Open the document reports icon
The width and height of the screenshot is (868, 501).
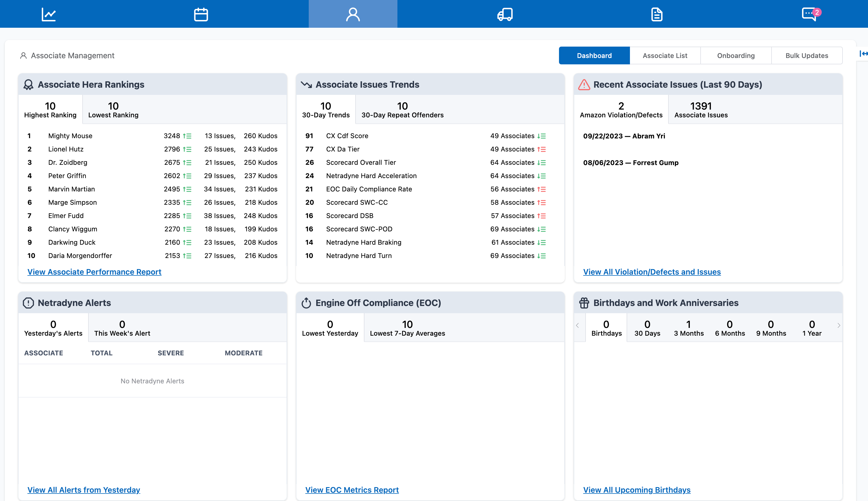(x=657, y=14)
